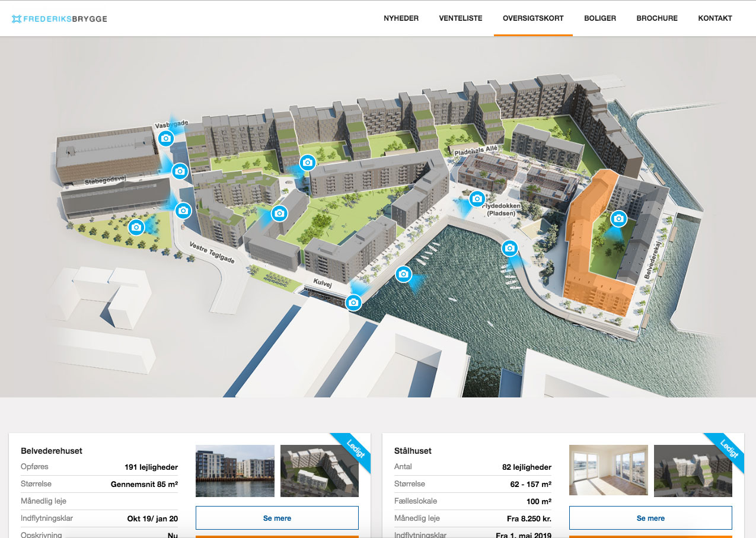This screenshot has height=538, width=756.
Task: Open camera marker near Vestre Teglgade buildings
Action: click(x=279, y=213)
